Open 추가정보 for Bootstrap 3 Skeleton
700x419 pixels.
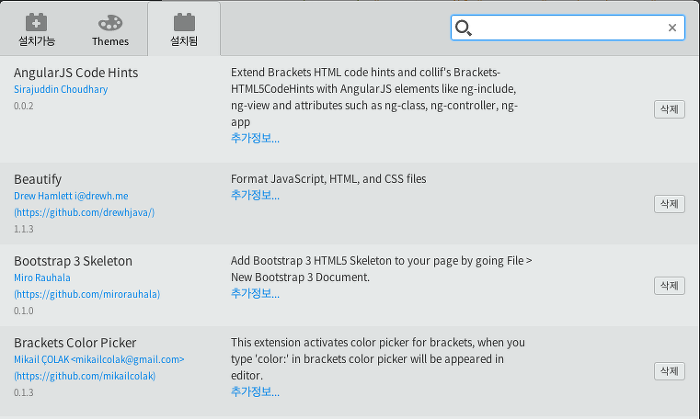pyautogui.click(x=255, y=294)
